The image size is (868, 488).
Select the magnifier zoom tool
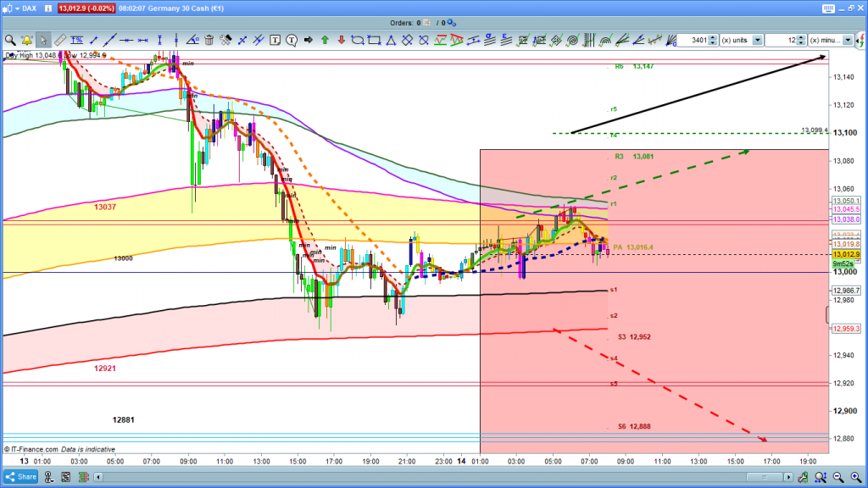coord(10,40)
